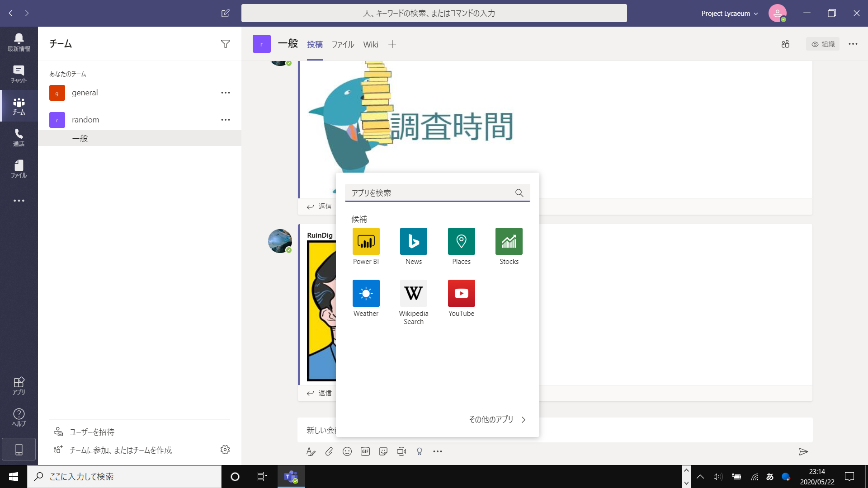Open the Weather app
Viewport: 868px width, 488px height.
click(x=366, y=293)
